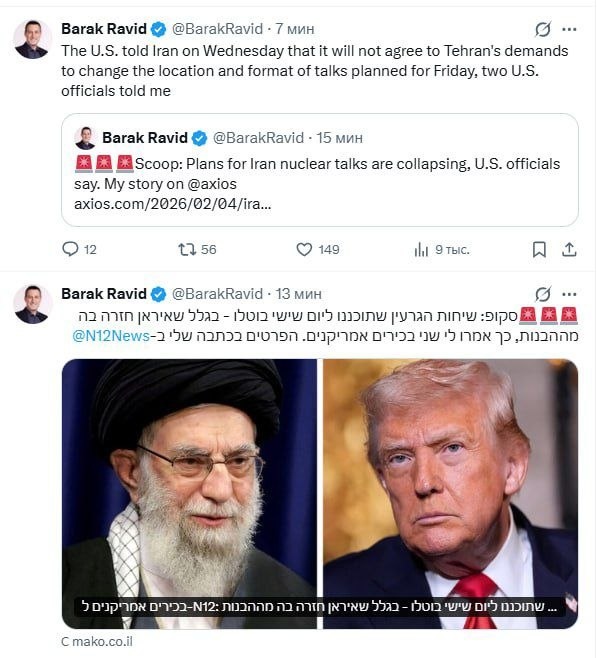Image resolution: width=597 pixels, height=658 pixels.
Task: Click the 7 мин timestamp
Action: 295,29
